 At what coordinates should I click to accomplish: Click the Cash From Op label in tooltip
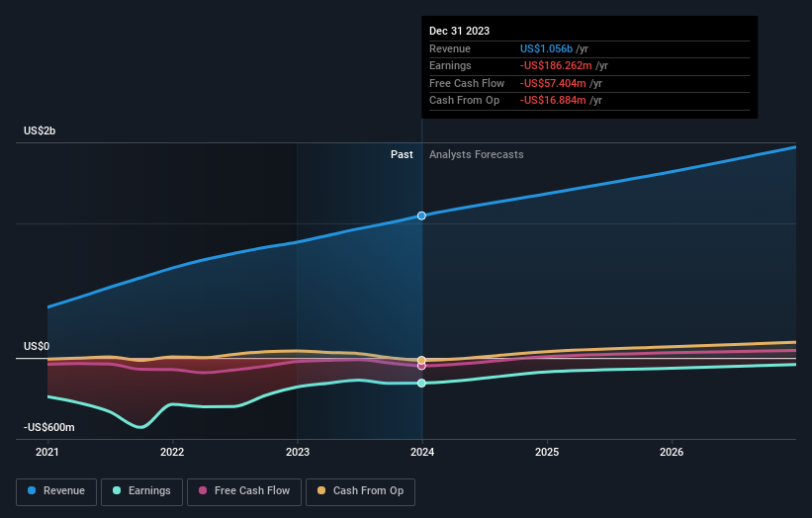(x=465, y=101)
